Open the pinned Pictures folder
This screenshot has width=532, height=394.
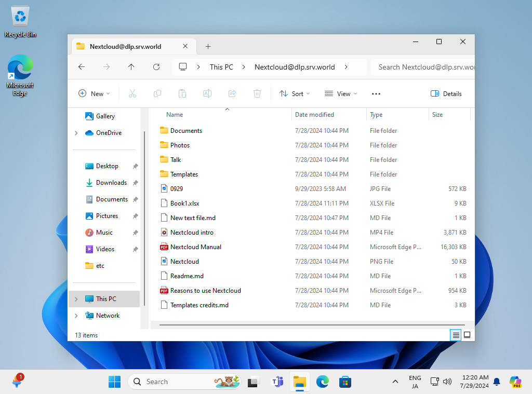tap(107, 215)
